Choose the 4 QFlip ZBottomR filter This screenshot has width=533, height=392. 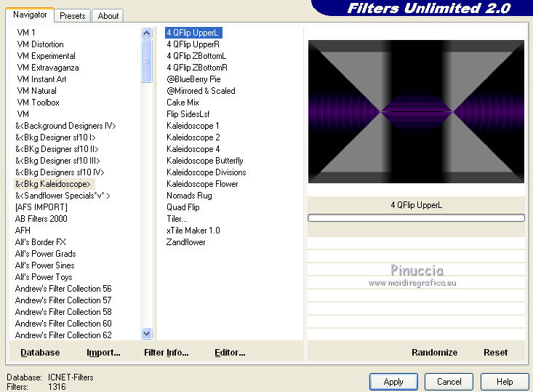point(197,68)
